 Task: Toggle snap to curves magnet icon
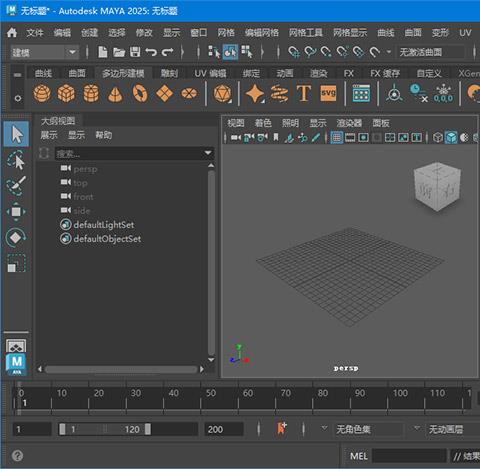pos(310,52)
